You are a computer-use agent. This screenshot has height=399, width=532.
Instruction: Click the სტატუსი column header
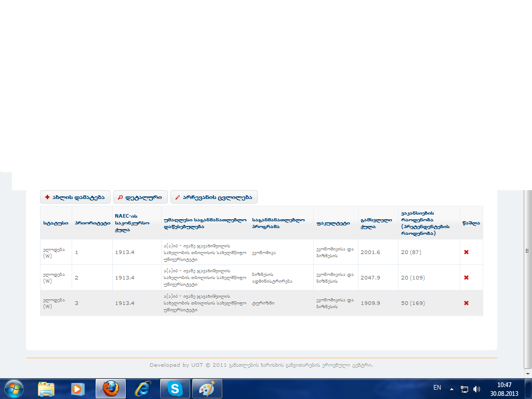click(x=56, y=223)
